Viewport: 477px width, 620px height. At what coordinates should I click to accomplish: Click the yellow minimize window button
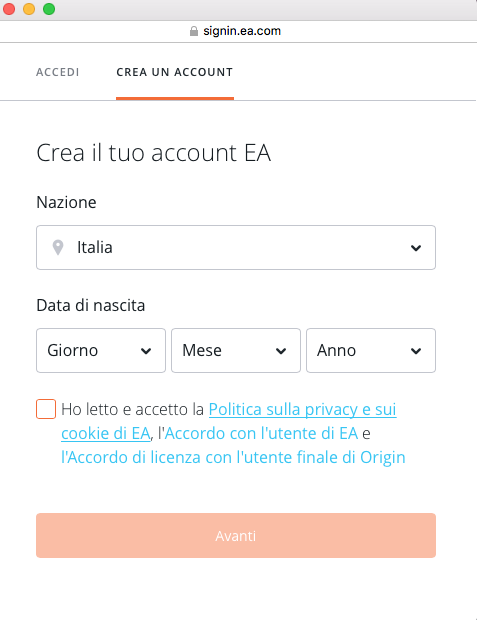[x=29, y=9]
